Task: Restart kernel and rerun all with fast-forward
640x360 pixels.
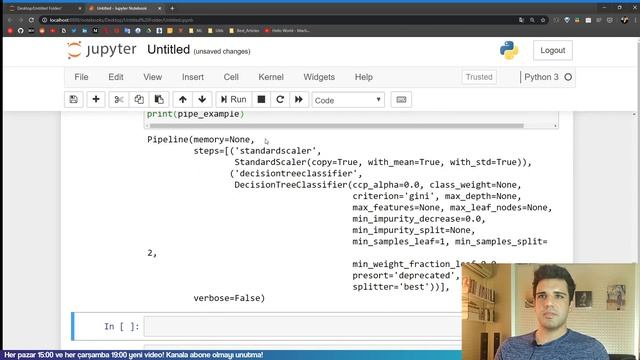Action: coord(299,100)
